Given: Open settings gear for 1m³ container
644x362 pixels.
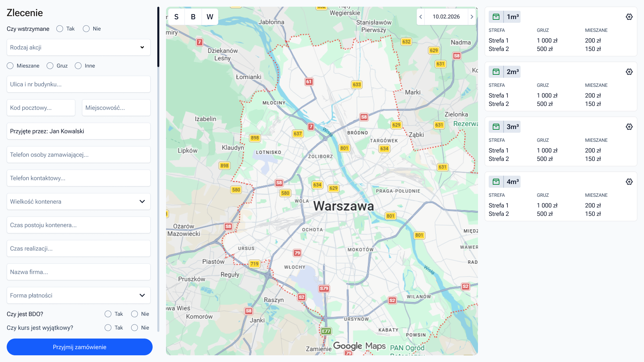Looking at the screenshot, I should click(x=629, y=17).
